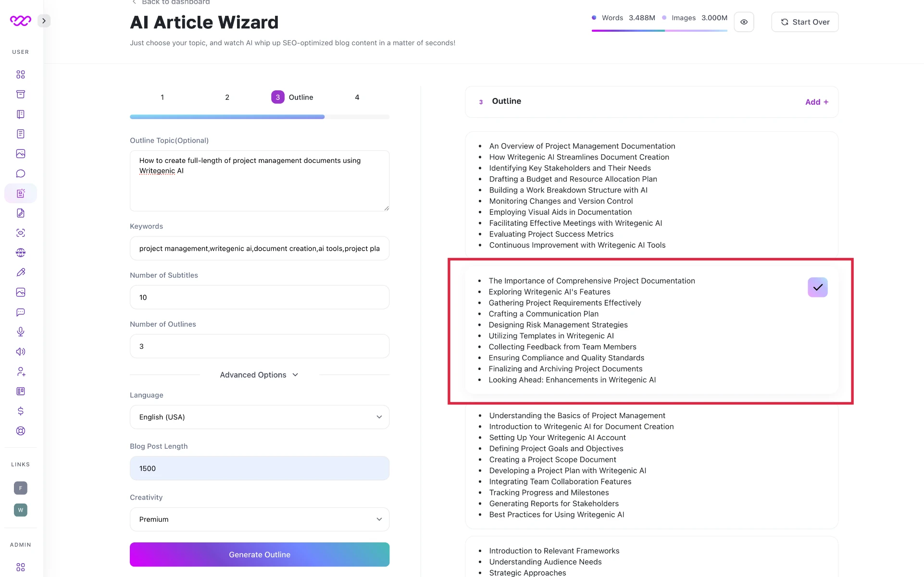The width and height of the screenshot is (924, 577).
Task: Collapse the Advanced Options section
Action: 260,375
